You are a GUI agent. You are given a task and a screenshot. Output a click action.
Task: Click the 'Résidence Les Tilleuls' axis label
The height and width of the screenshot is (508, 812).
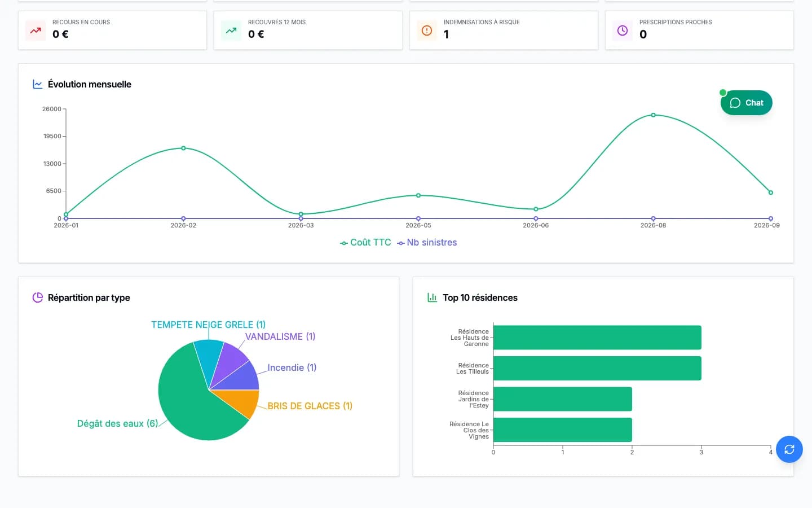tap(473, 369)
